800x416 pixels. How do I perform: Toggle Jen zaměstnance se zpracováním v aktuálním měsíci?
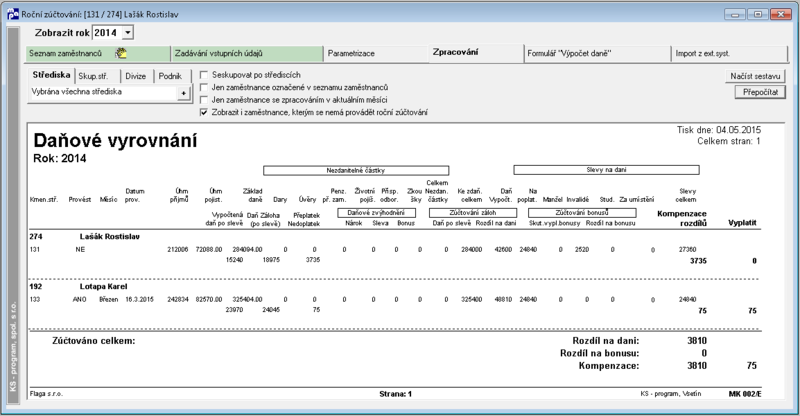(x=204, y=100)
